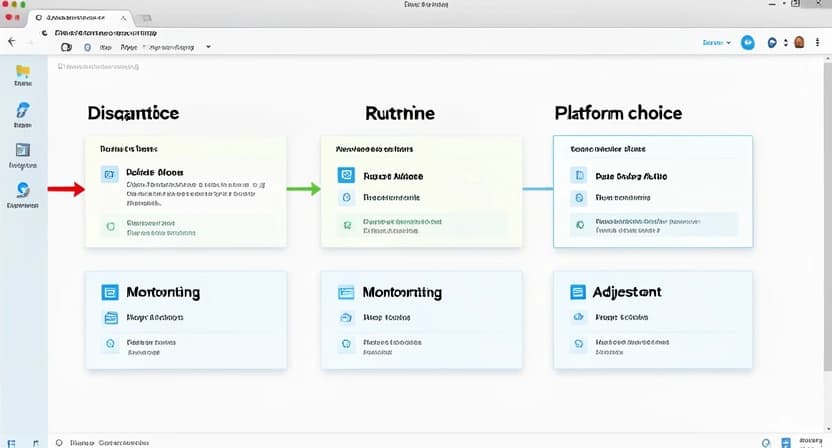This screenshot has width=832, height=448.
Task: Click the blue icon beside Adjestont heading
Action: pyautogui.click(x=576, y=292)
